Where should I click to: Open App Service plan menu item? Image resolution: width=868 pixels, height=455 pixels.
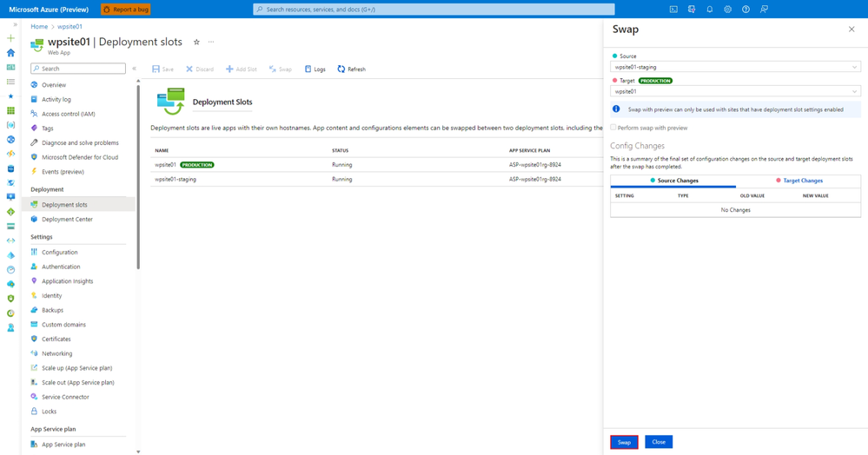tap(63, 445)
